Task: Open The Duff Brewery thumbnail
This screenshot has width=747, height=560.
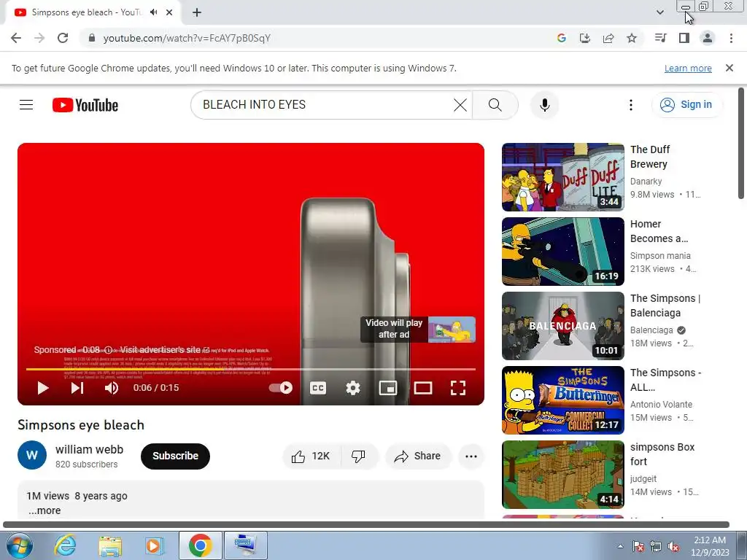Action: click(562, 177)
